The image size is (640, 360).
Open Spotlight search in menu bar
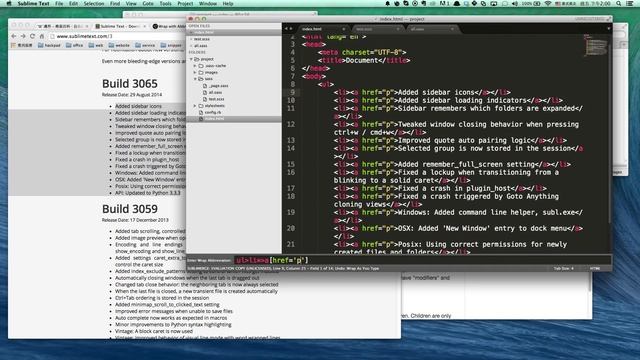pos(619,3)
